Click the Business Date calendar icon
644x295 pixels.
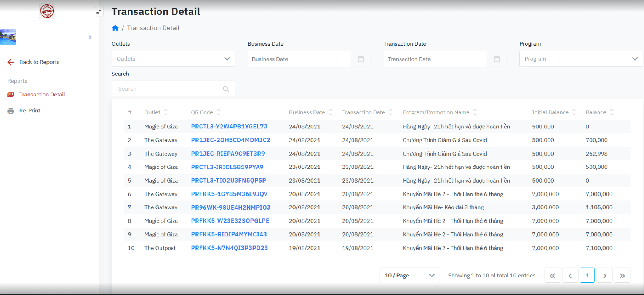tap(361, 59)
